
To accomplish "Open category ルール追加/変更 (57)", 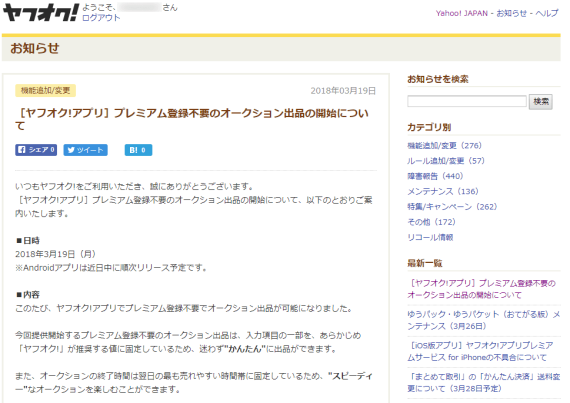I will coord(446,161).
